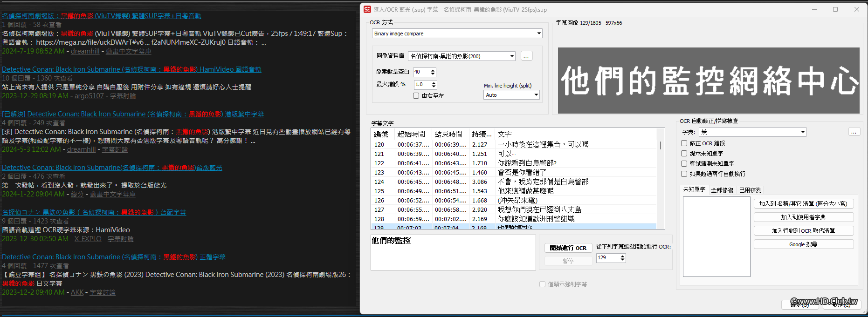Image resolution: width=868 pixels, height=317 pixels.
Task: Decrease 最大錯誤 % value with down arrow
Action: 434,87
